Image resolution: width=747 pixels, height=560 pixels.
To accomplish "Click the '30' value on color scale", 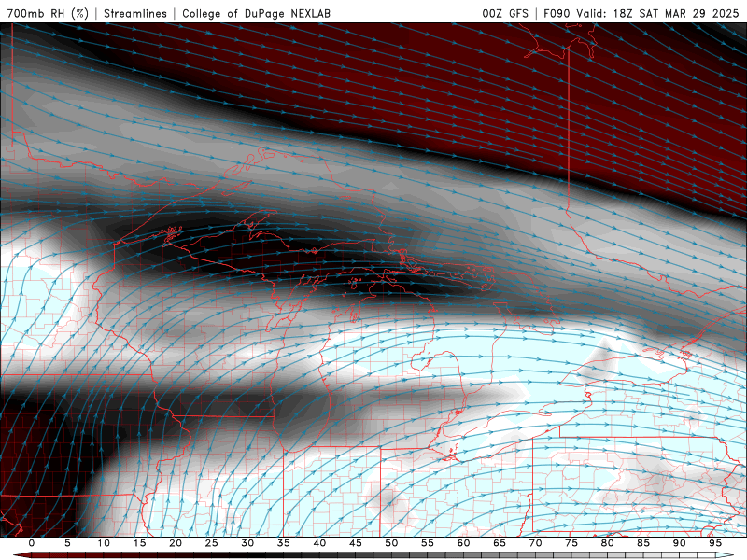I will [x=247, y=543].
